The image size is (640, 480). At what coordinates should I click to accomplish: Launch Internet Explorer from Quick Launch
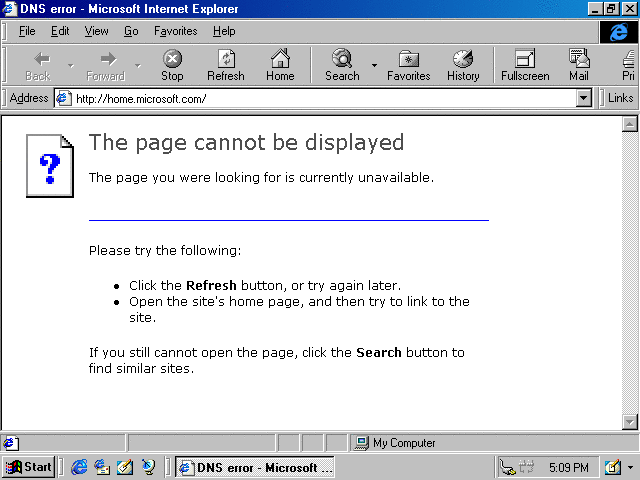tap(79, 467)
